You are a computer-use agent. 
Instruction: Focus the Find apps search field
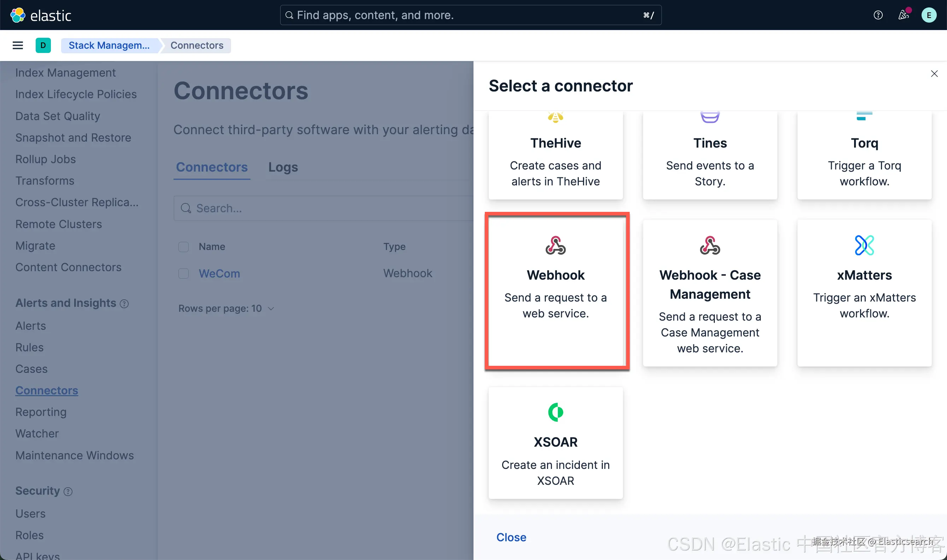[470, 15]
